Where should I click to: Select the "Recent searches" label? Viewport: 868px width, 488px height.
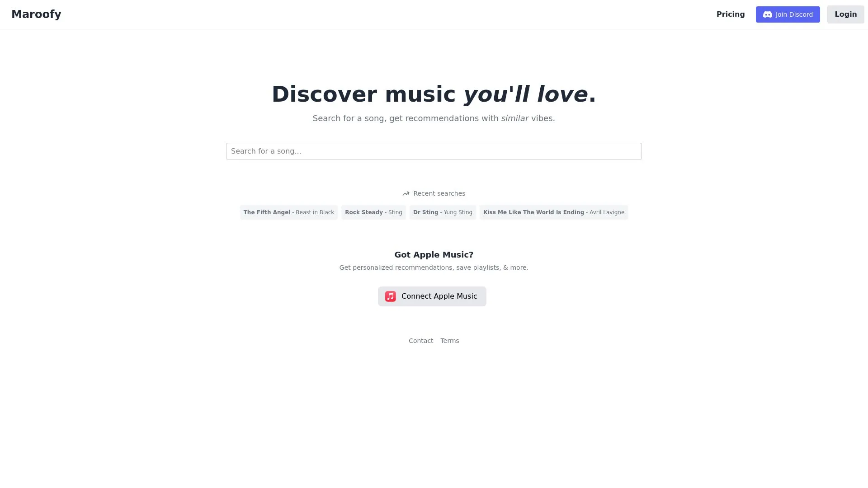(439, 193)
